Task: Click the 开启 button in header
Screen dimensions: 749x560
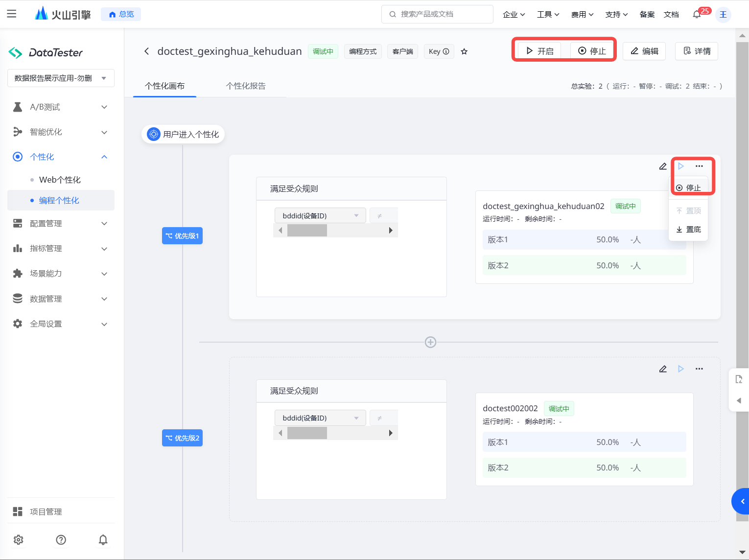Action: coord(540,51)
